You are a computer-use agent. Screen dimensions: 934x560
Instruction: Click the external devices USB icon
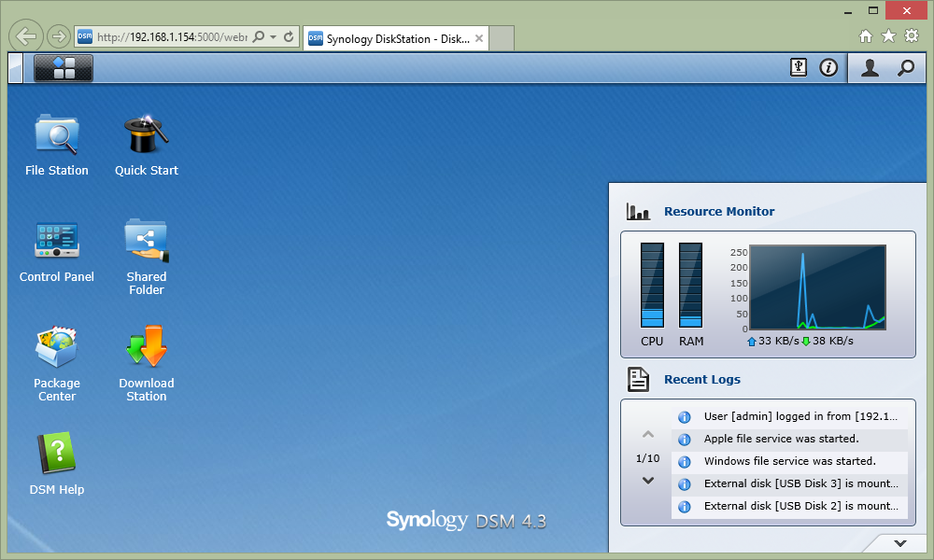point(799,68)
